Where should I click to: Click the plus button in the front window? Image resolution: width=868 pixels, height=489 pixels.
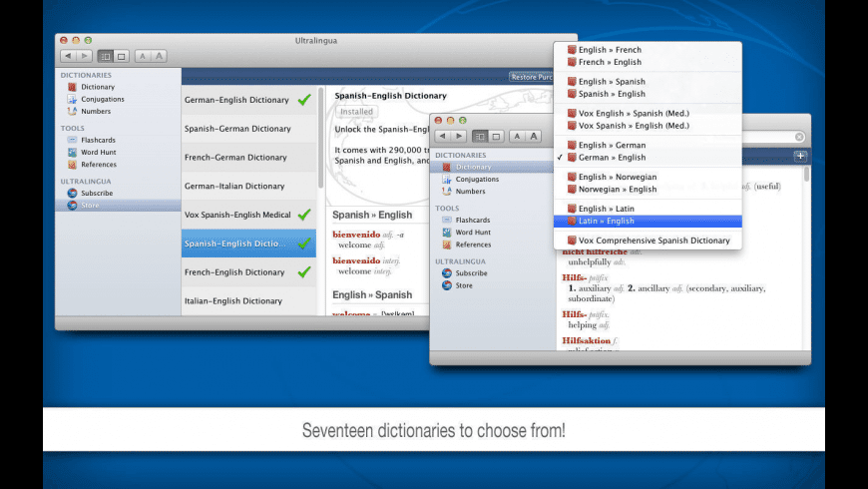(x=800, y=156)
